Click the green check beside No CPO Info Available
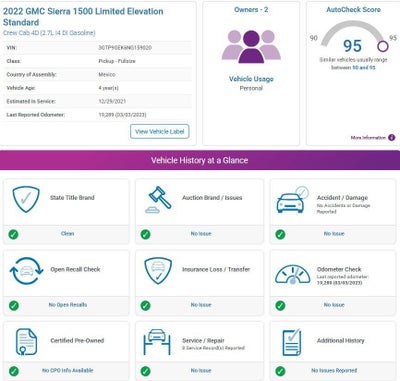The image size is (400, 381). point(13,371)
